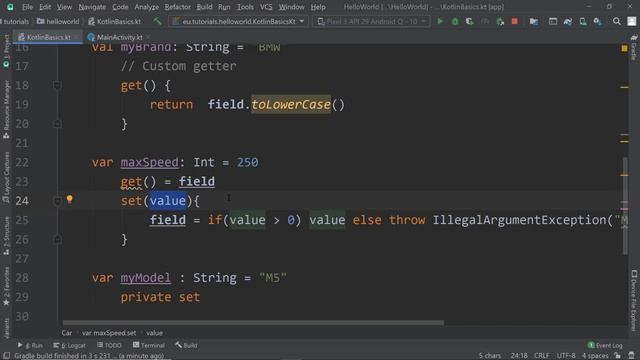Run app with coverage icon
Image resolution: width=640 pixels, height=360 pixels.
(470, 21)
